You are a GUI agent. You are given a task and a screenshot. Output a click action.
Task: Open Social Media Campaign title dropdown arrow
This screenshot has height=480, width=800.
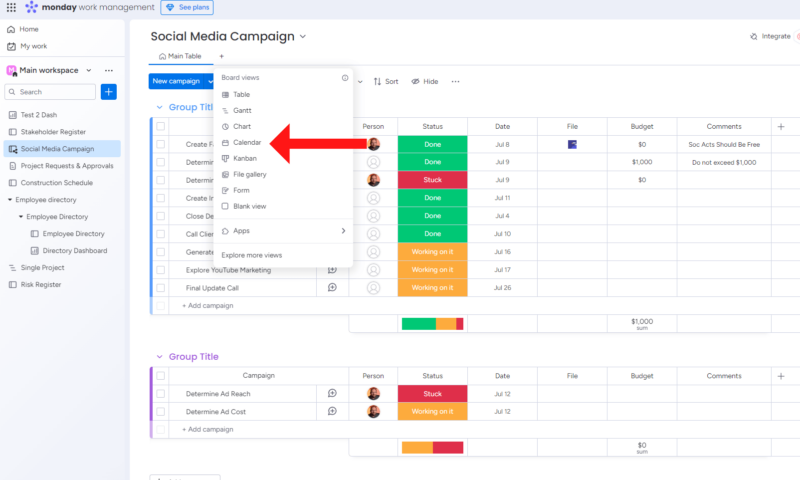tap(303, 37)
